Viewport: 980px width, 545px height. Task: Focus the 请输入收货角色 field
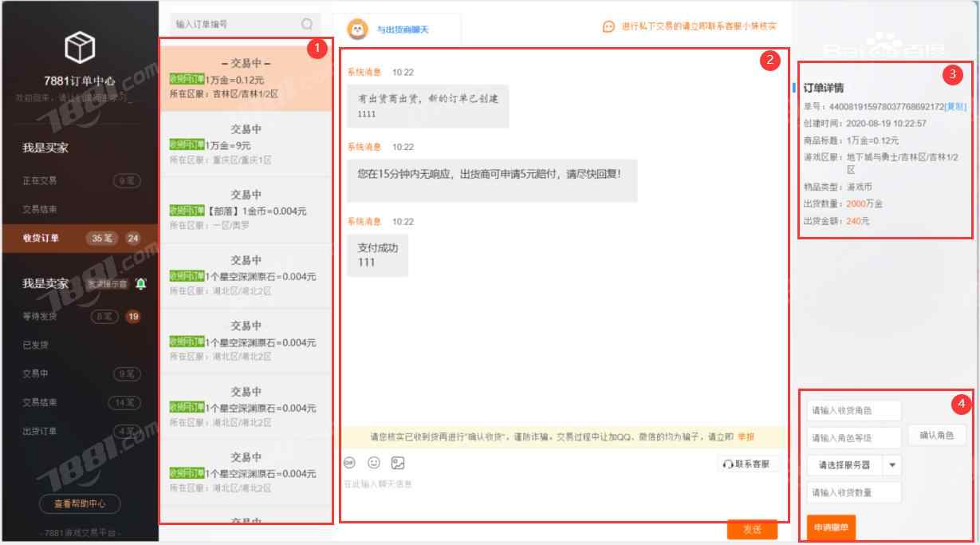854,411
